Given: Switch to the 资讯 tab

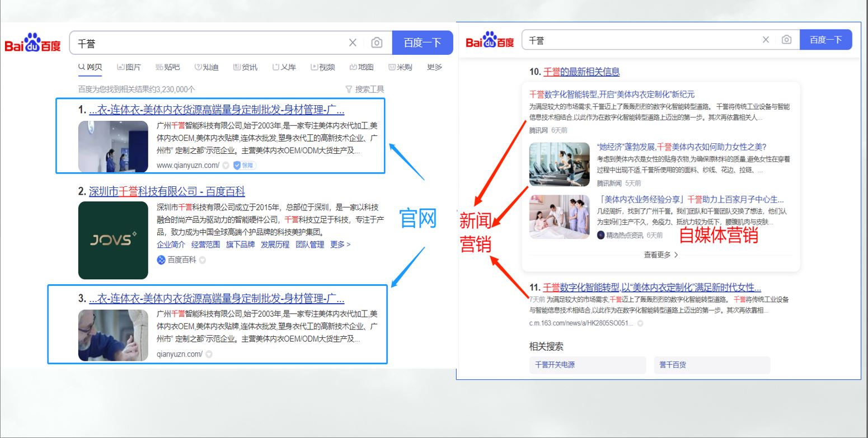Looking at the screenshot, I should click(245, 67).
